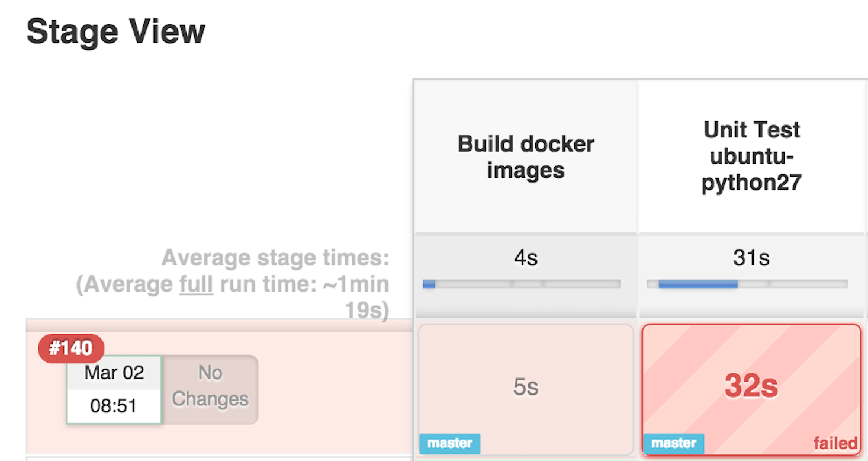
Task: Click the 31s average stage time
Action: tap(751, 258)
